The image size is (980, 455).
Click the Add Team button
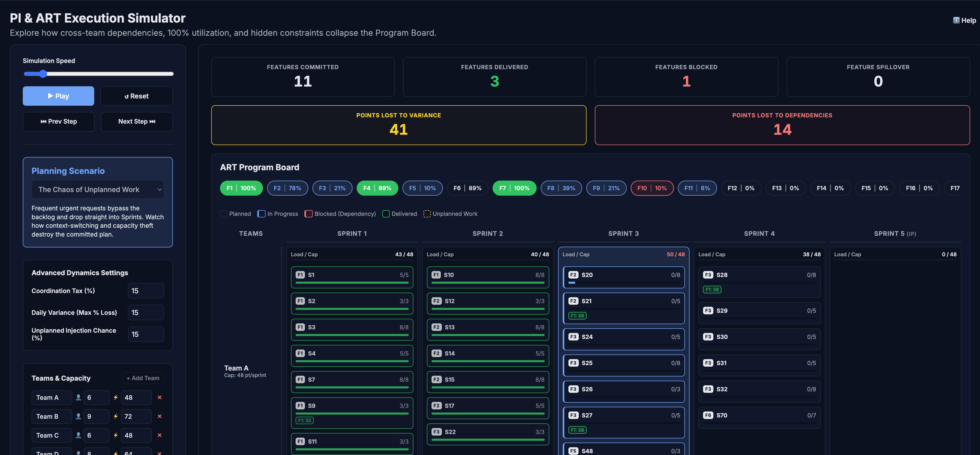[143, 378]
